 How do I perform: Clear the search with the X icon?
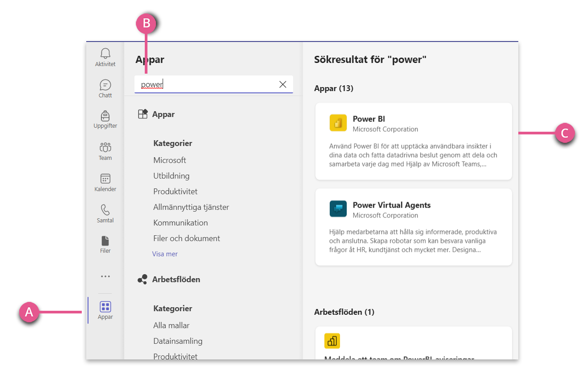(x=283, y=84)
